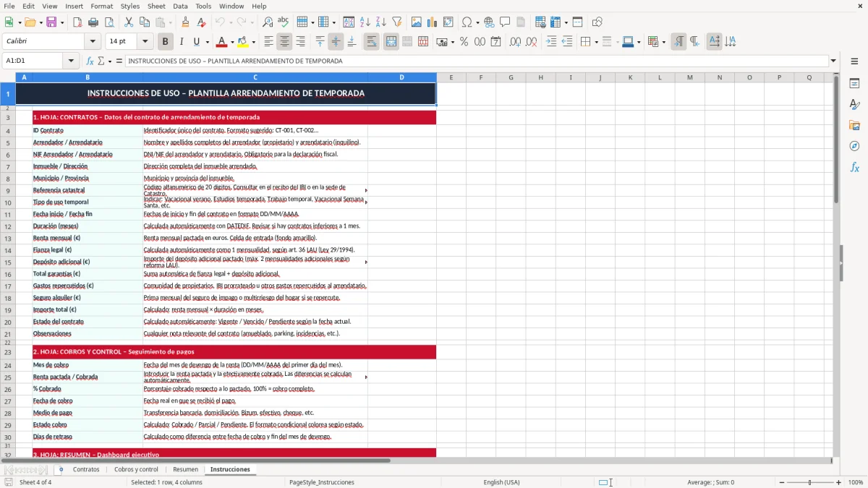Click the Format as Date icon
The height and width of the screenshot is (488, 868).
496,42
